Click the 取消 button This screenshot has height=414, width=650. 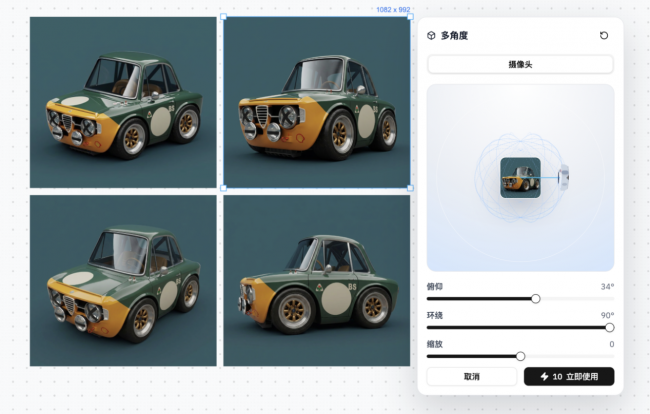click(472, 376)
